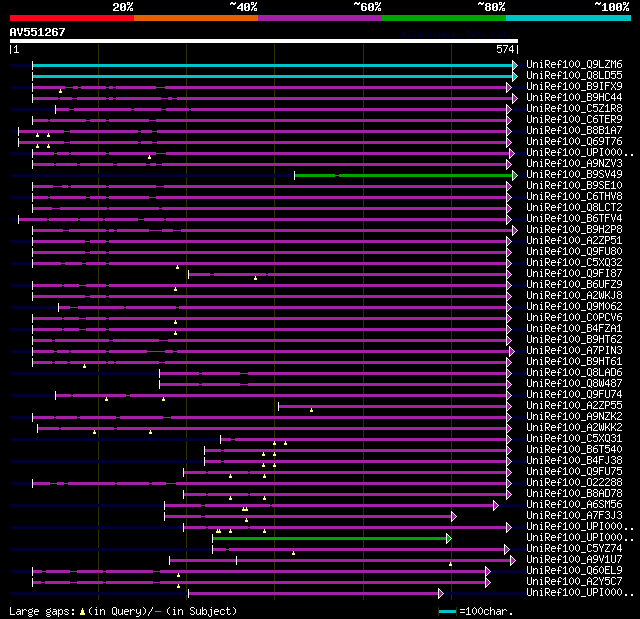Click the green ~80% legend segment

(x=444, y=18)
